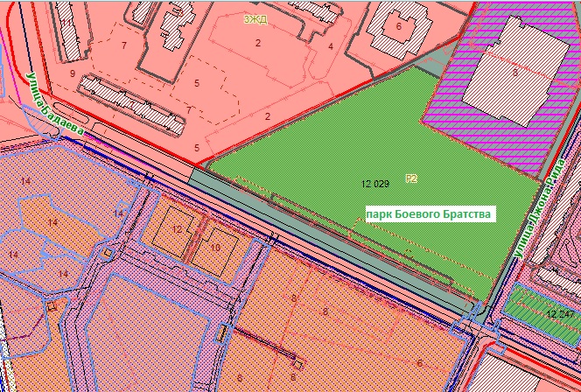This screenshot has width=581, height=392.
Task: Click the Р2 zone code label
Action: [x=411, y=178]
